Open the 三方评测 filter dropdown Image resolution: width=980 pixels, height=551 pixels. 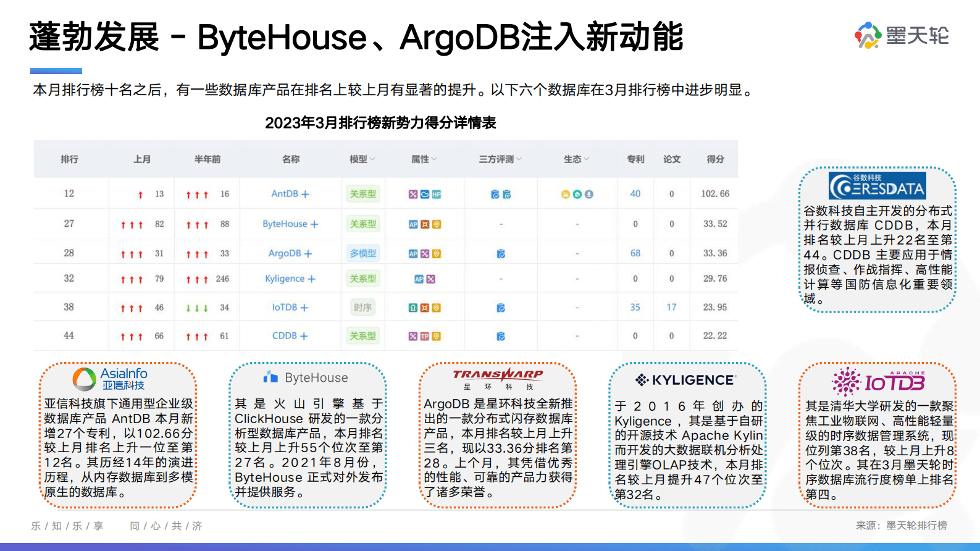(x=500, y=159)
